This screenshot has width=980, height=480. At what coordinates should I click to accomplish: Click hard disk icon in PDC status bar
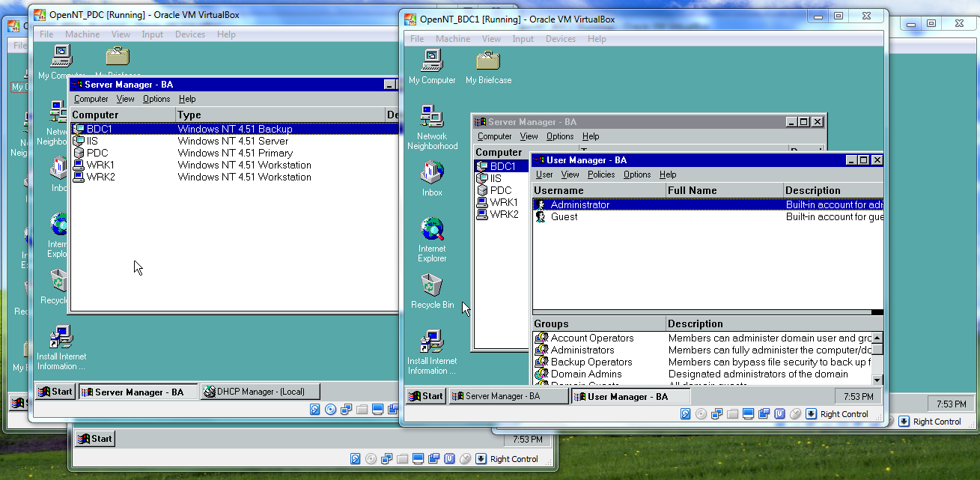coord(315,410)
